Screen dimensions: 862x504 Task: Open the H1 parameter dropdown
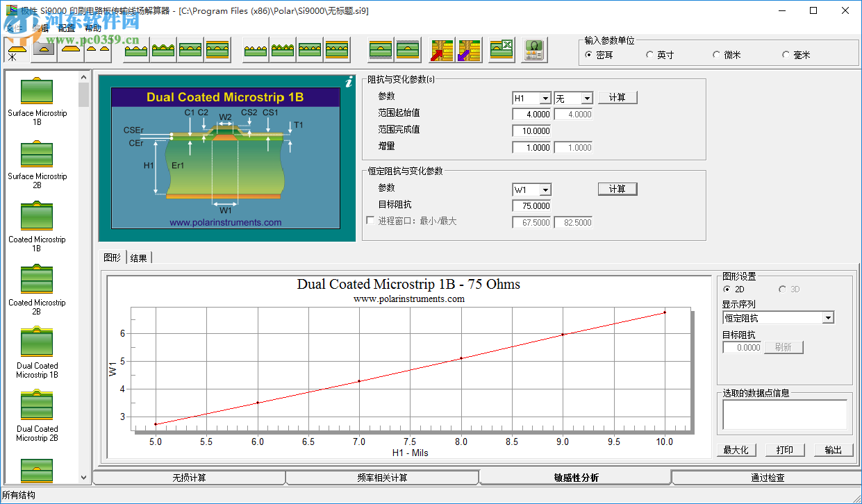coord(546,97)
